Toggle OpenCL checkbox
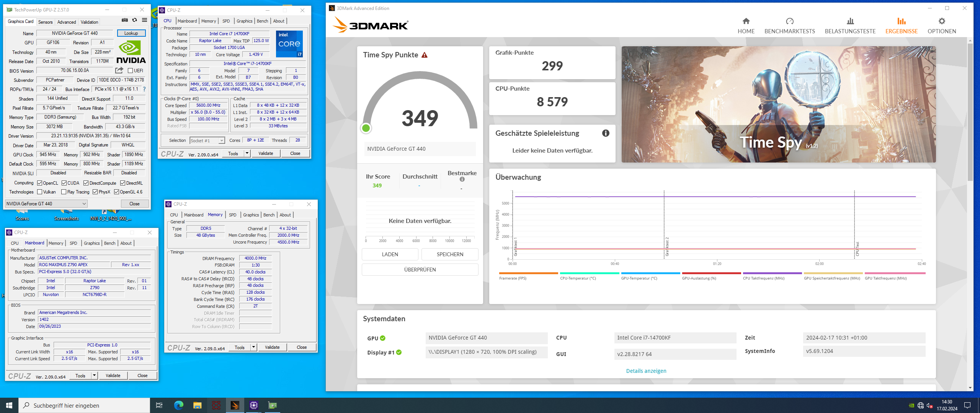This screenshot has width=980, height=413. 39,183
